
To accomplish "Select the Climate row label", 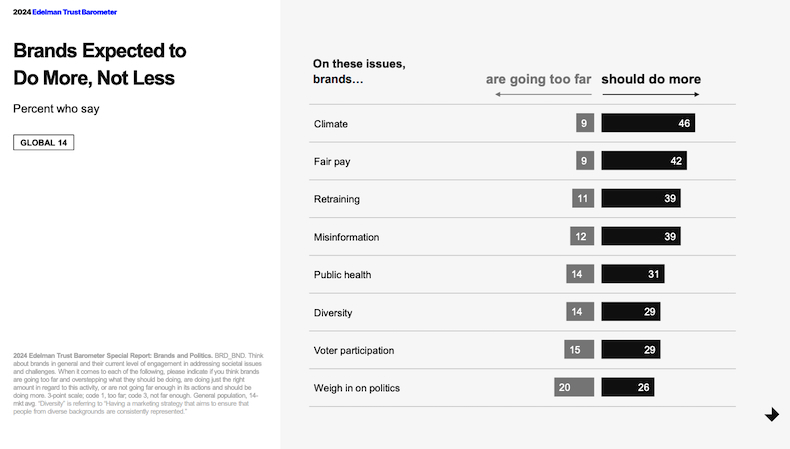I will tap(331, 124).
